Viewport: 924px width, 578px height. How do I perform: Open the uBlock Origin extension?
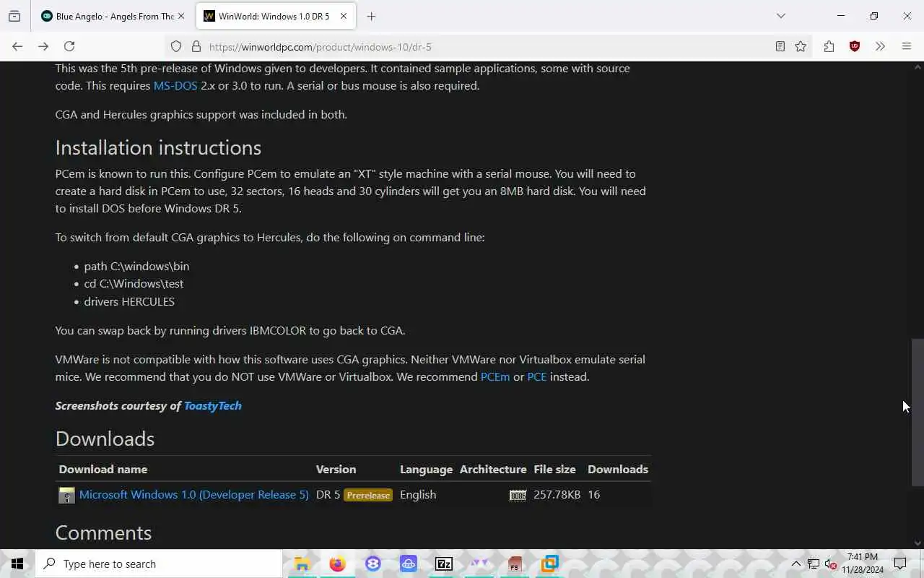[855, 46]
